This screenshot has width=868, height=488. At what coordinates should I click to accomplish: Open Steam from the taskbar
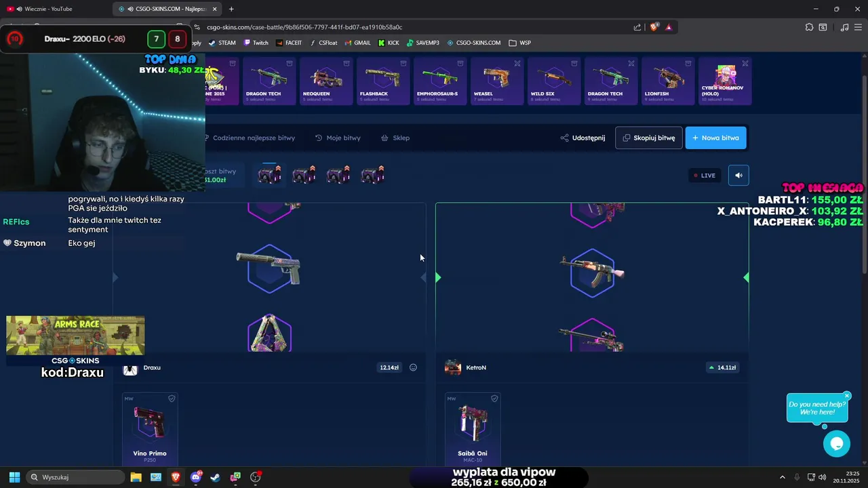click(x=215, y=477)
